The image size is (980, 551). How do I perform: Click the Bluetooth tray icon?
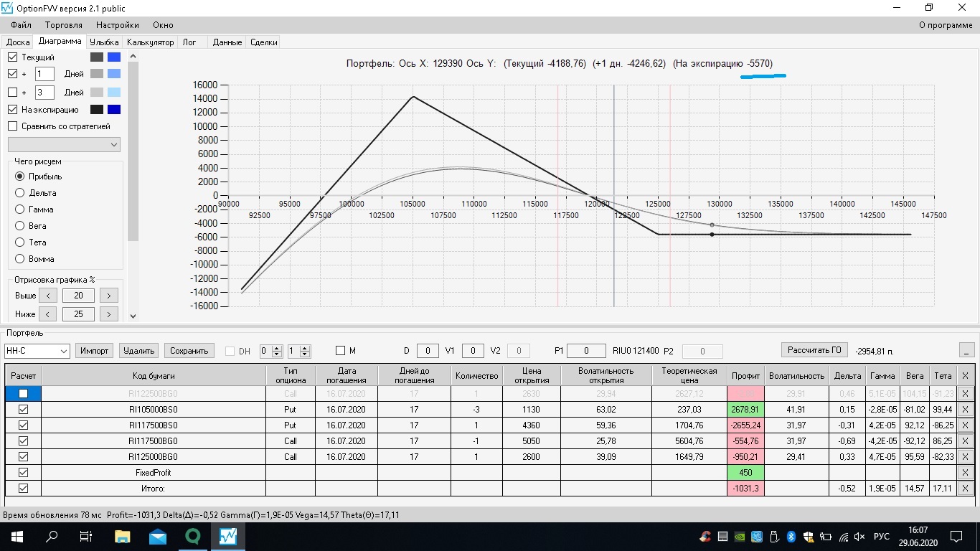point(792,537)
